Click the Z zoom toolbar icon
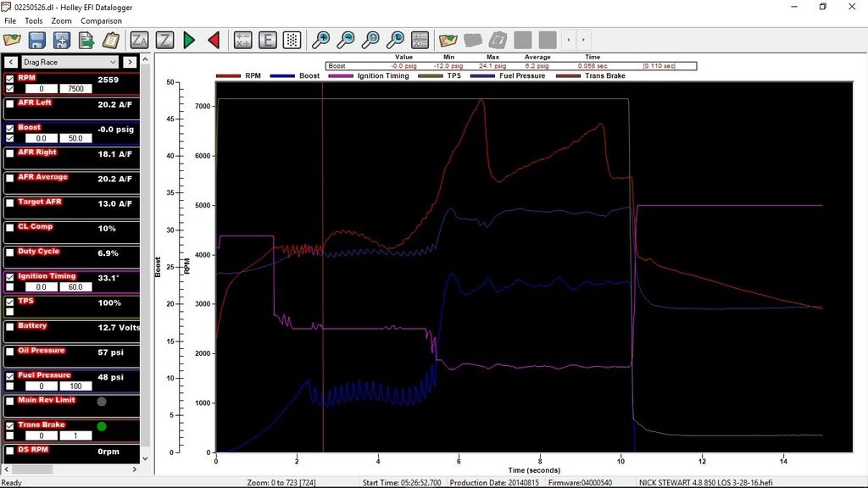 pos(164,40)
